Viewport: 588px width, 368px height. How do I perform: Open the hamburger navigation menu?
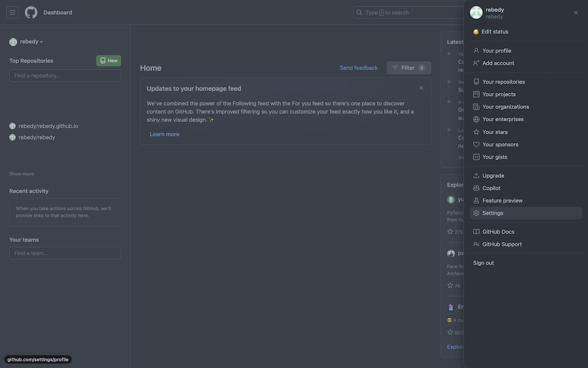point(12,12)
